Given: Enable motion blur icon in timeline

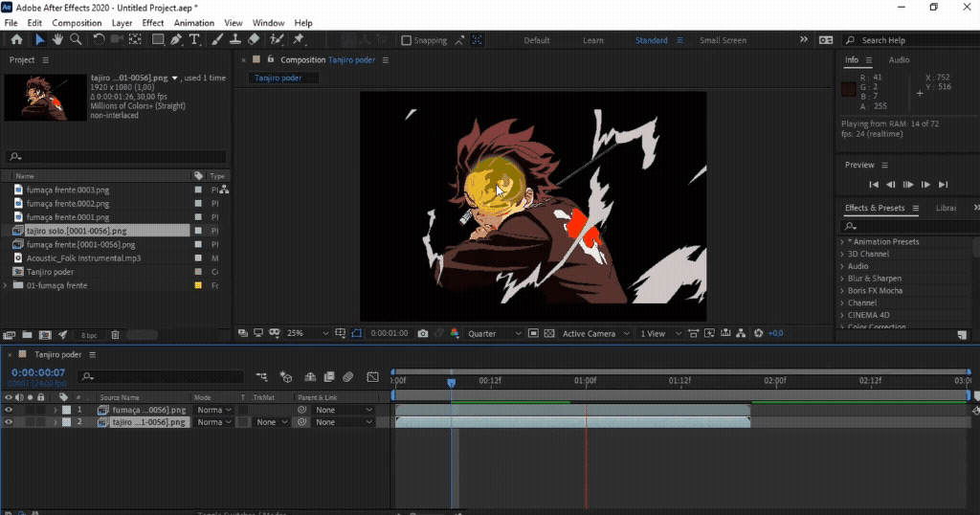Looking at the screenshot, I should pyautogui.click(x=348, y=377).
